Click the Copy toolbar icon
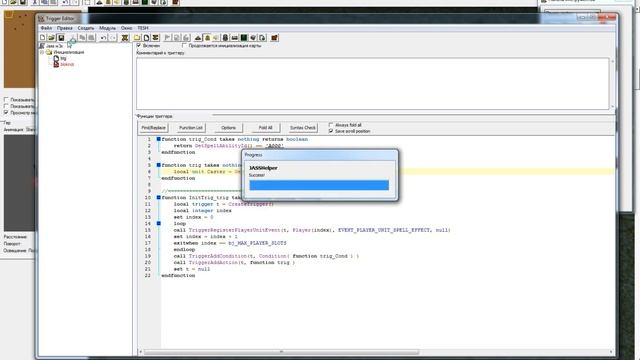 coord(82,38)
